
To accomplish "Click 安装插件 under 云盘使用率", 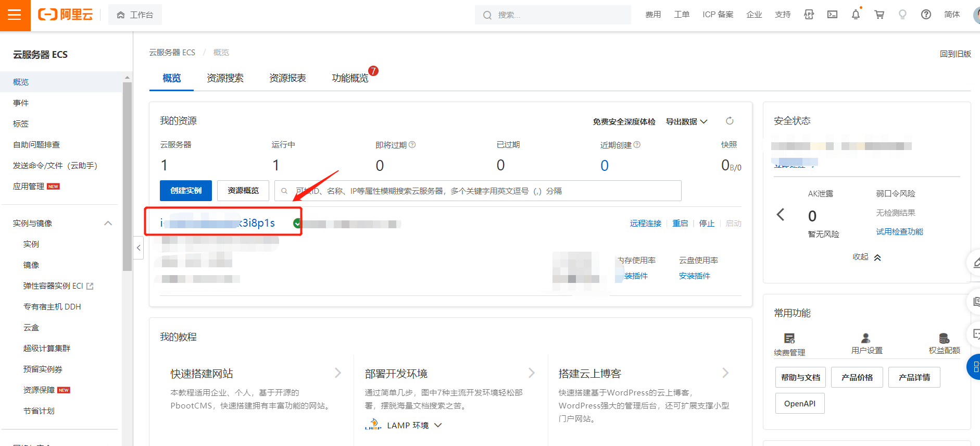I will coord(694,276).
